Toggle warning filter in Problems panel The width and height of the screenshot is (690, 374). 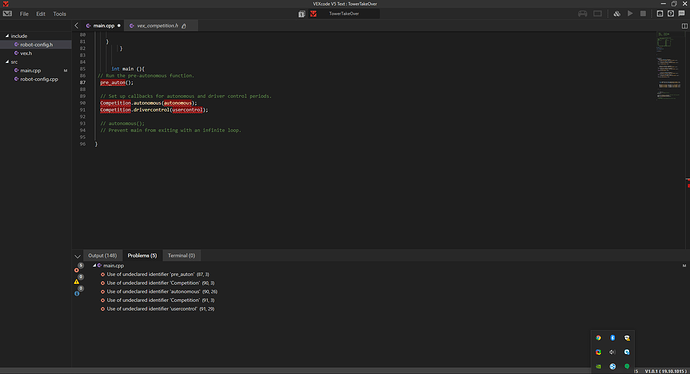(77, 282)
